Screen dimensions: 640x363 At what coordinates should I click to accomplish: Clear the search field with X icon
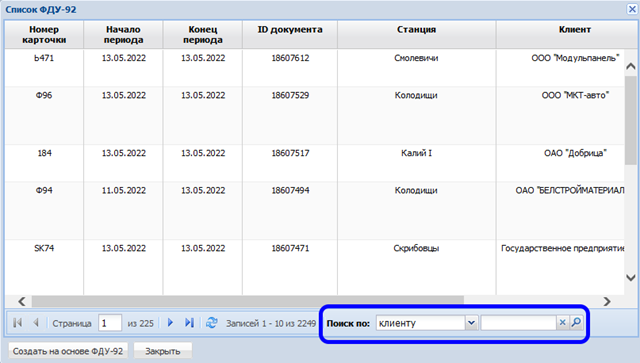(562, 323)
